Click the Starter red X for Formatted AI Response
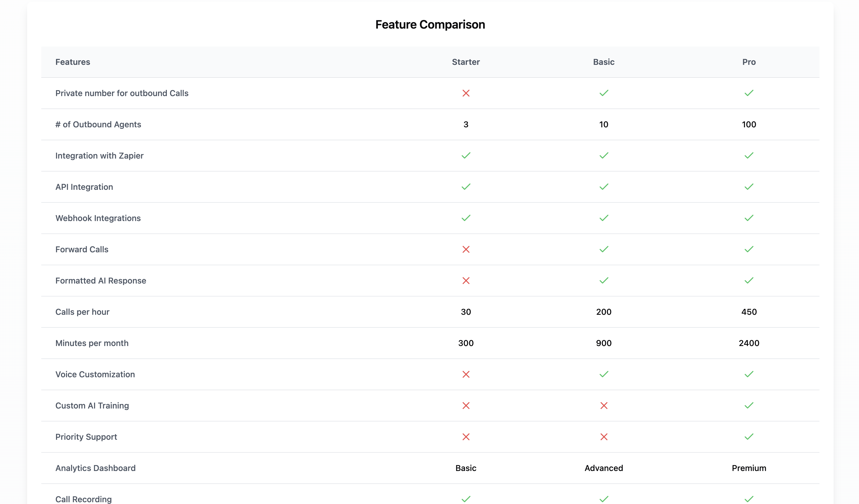Screen dimensions: 859x504 [466, 281]
